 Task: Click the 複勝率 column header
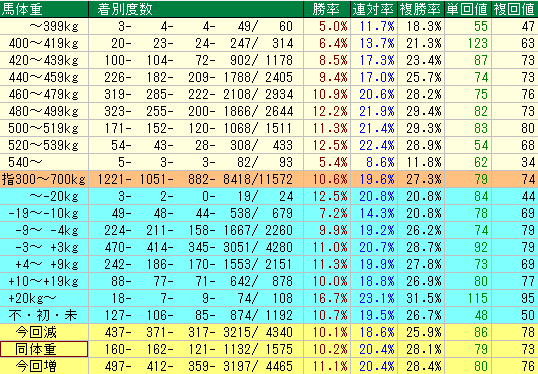point(421,9)
